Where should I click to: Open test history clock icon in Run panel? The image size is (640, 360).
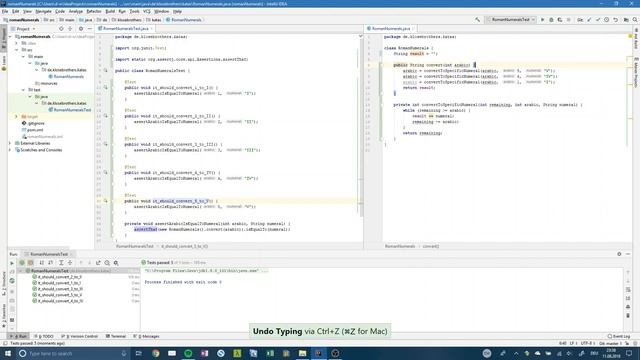coord(107,263)
